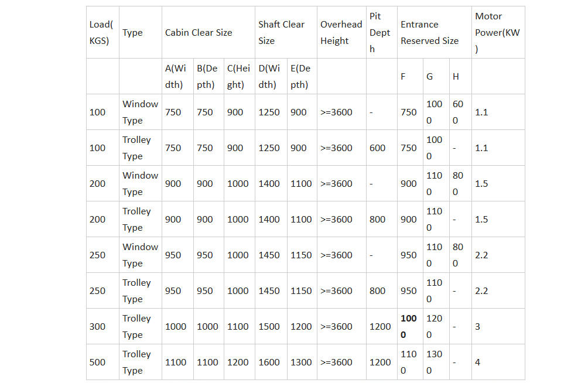Click motor power value "3"
Viewport: 588px width, 383px height.
pos(478,327)
